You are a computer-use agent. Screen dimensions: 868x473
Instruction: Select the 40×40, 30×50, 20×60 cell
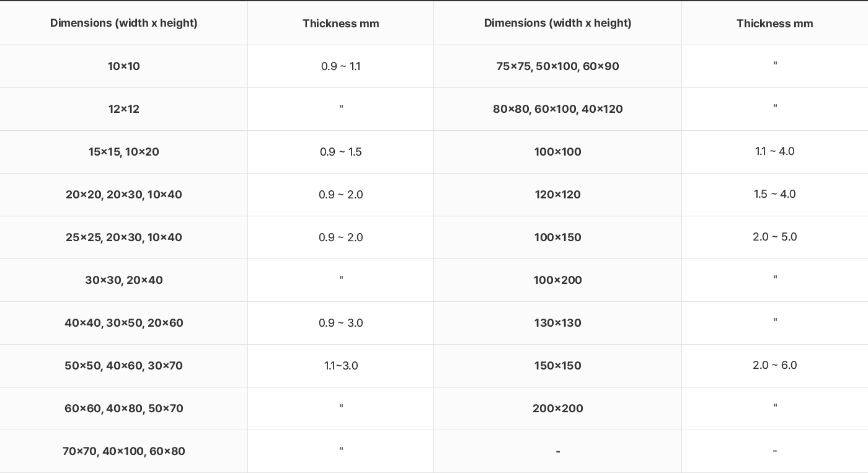(124, 323)
